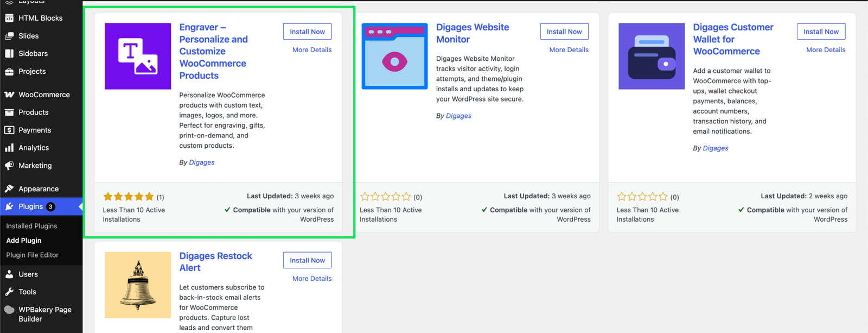868x333 pixels.
Task: Click the WPBakery Page Builder icon
Action: pyautogui.click(x=9, y=310)
